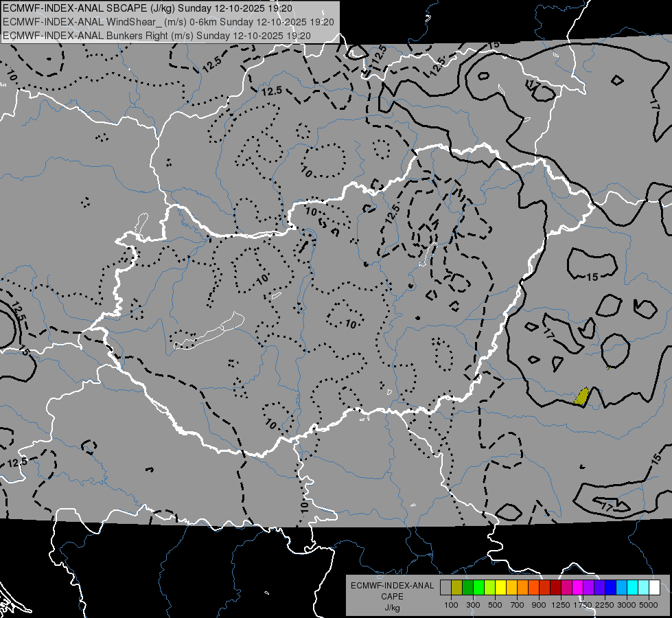Choose the brick red 900 J/kg swatch
The height and width of the screenshot is (618, 672).
pyautogui.click(x=545, y=588)
